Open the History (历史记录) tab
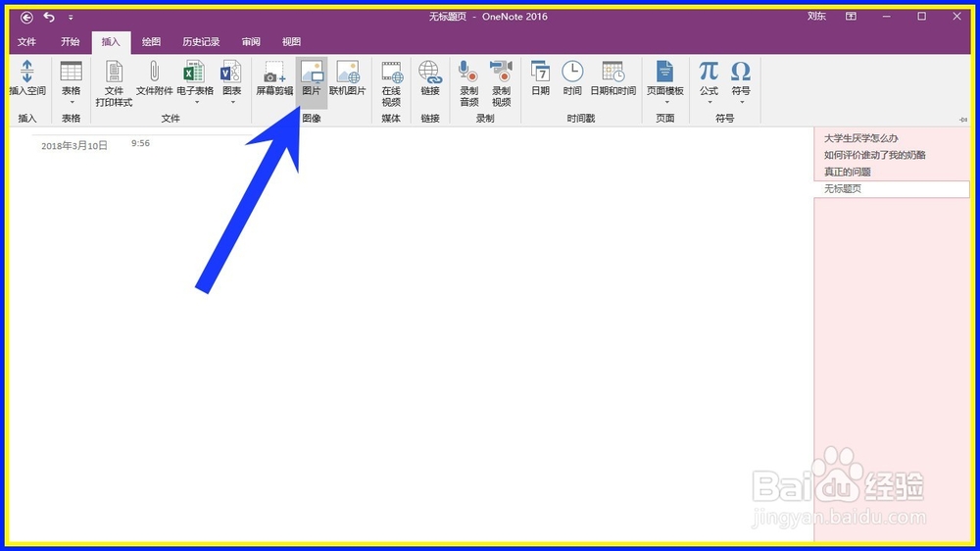Viewport: 980px width, 551px height. coord(201,42)
